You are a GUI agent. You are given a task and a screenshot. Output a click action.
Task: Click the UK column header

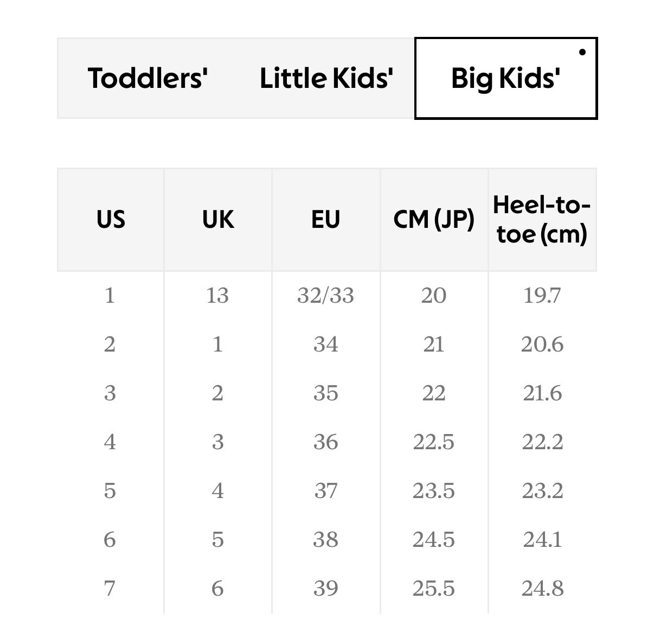(x=218, y=220)
